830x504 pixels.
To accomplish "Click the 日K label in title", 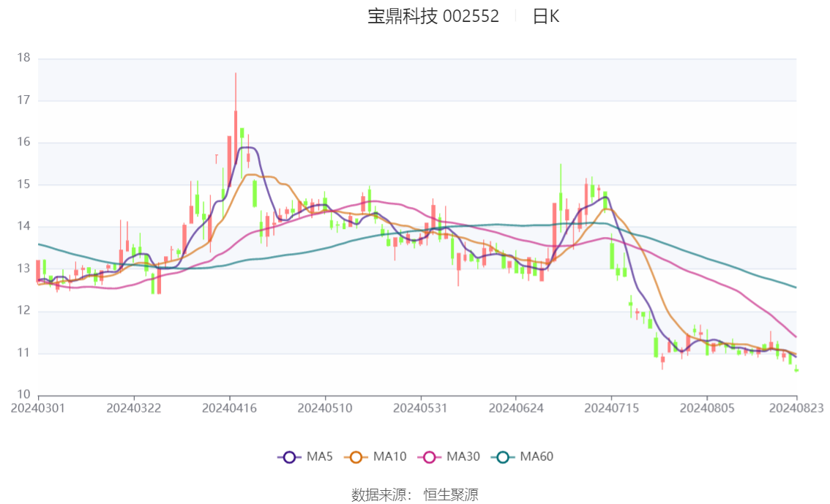I will 546,16.
